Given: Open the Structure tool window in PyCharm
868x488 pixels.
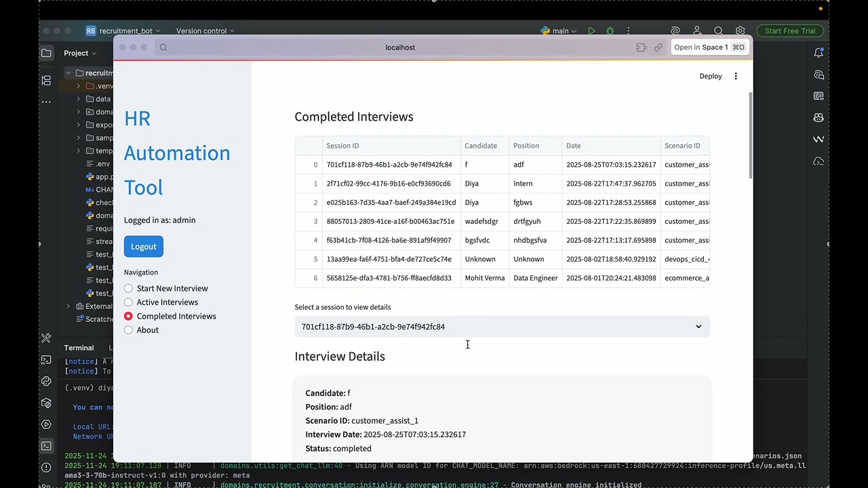Looking at the screenshot, I should 46,81.
